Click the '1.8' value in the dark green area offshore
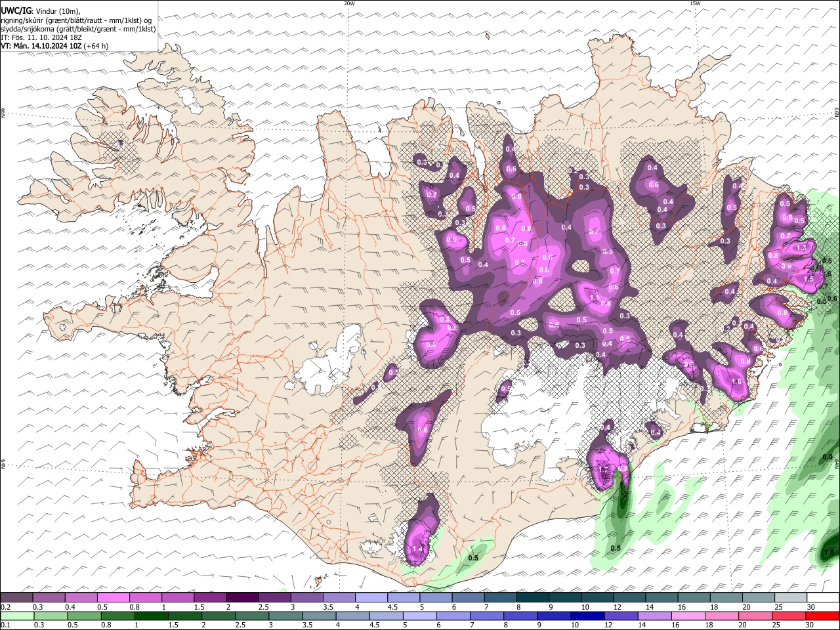Image resolution: width=840 pixels, height=630 pixels. (829, 553)
